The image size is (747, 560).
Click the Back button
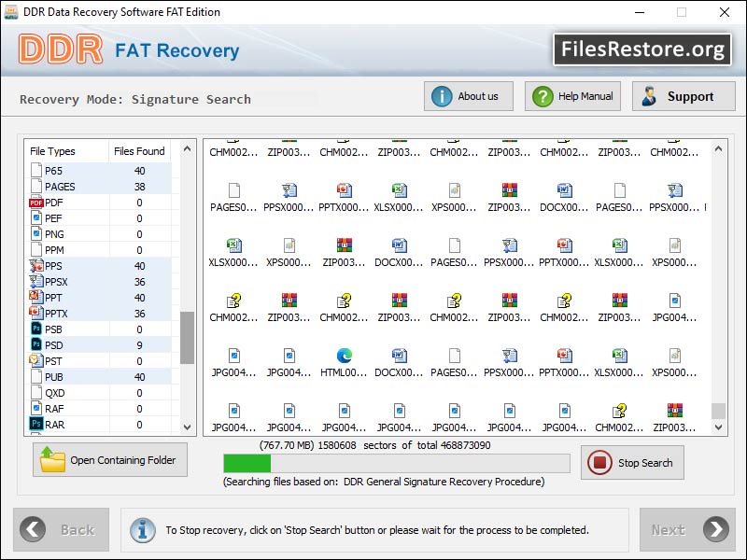pos(61,529)
